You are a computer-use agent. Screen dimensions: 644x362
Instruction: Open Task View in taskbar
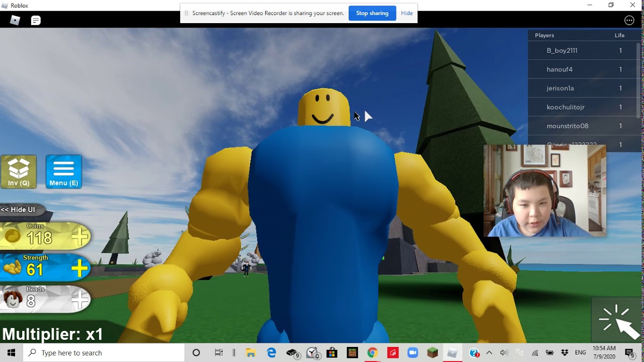tap(219, 353)
